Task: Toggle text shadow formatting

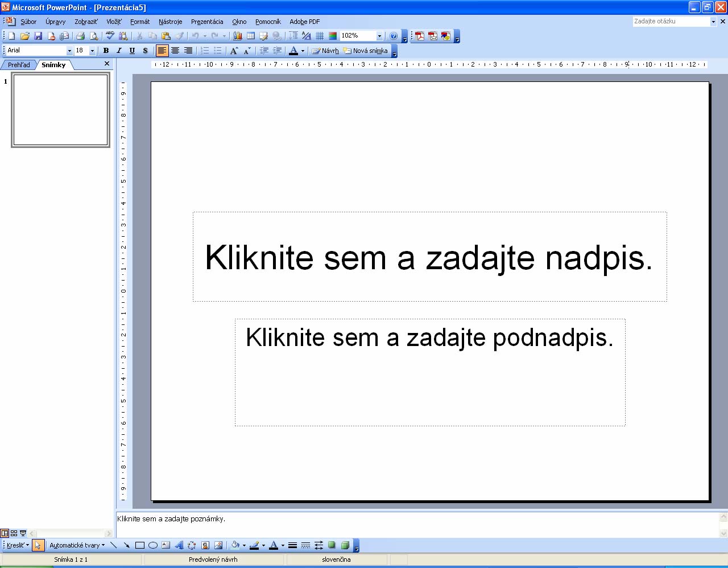Action: click(x=145, y=51)
